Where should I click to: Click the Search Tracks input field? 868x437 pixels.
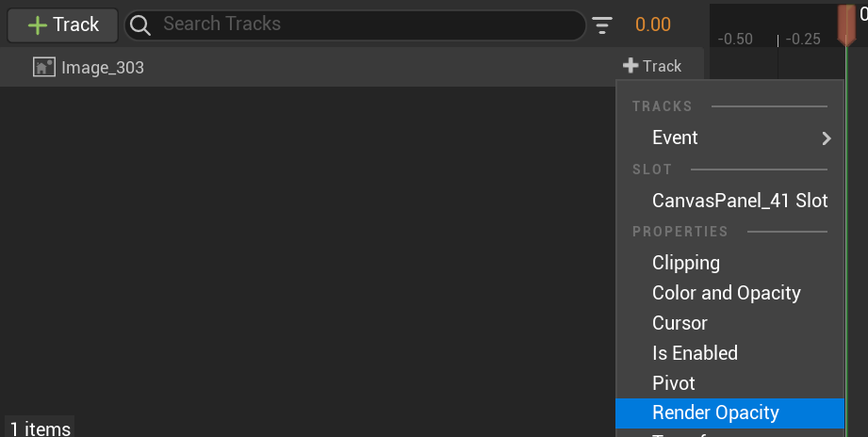tap(368, 24)
